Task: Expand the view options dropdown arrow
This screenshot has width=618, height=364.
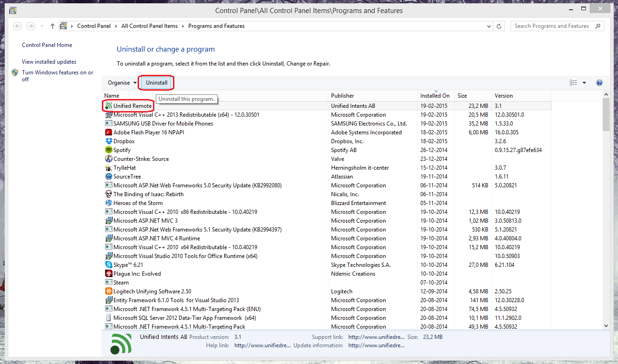Action: pos(584,83)
